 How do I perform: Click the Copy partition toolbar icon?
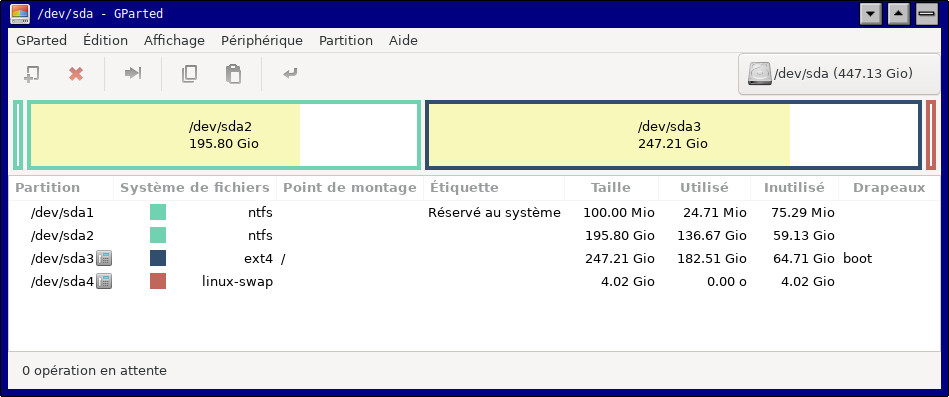coord(189,74)
